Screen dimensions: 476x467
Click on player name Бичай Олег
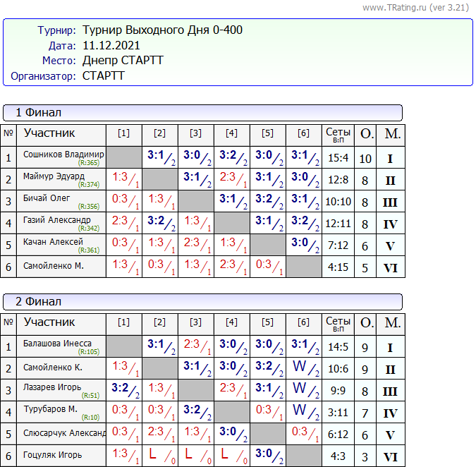(x=47, y=198)
